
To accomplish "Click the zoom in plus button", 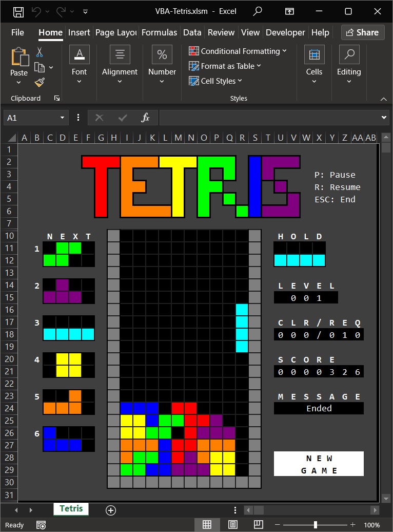I will click(353, 525).
